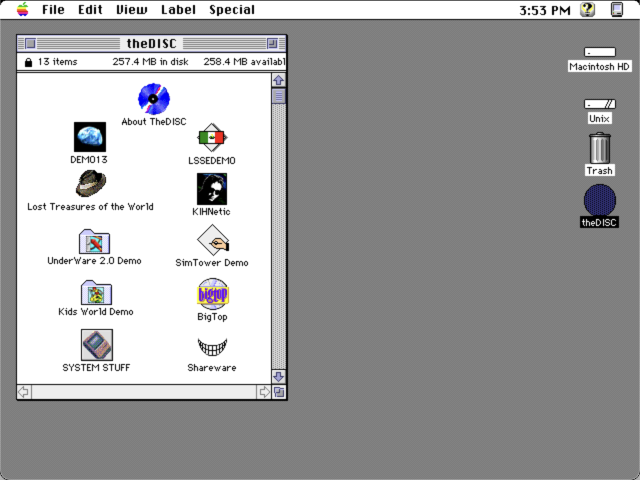Click the SimTower Demo icon
The width and height of the screenshot is (640, 480).
point(213,240)
